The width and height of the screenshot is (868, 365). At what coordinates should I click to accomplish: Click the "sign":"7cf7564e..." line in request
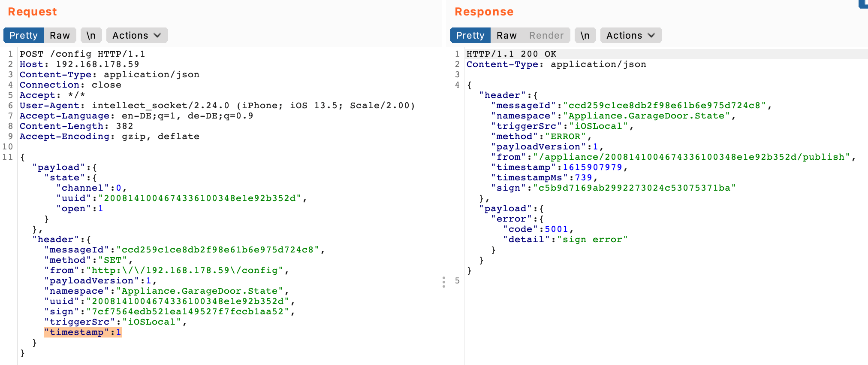pos(169,312)
